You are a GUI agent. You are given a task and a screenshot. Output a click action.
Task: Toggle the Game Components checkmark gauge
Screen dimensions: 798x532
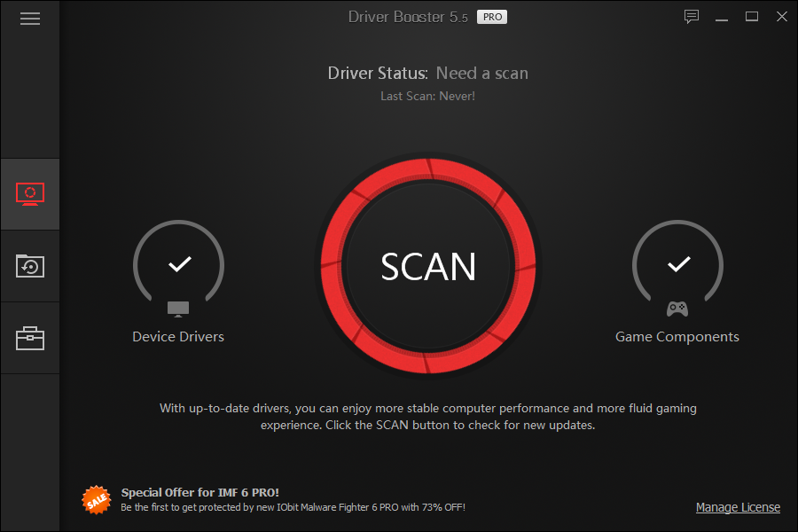pyautogui.click(x=678, y=263)
